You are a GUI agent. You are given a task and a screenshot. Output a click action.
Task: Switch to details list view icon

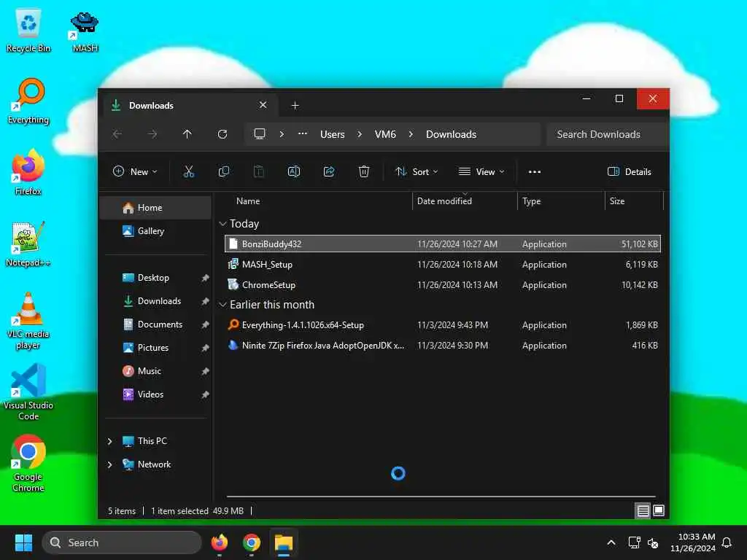[643, 511]
